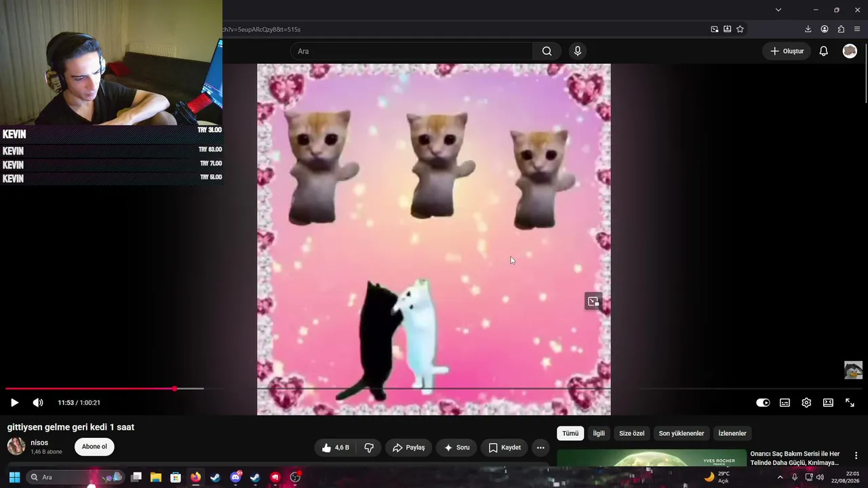Image resolution: width=868 pixels, height=488 pixels.
Task: Subscribe with 'Abone ol' button
Action: (94, 447)
